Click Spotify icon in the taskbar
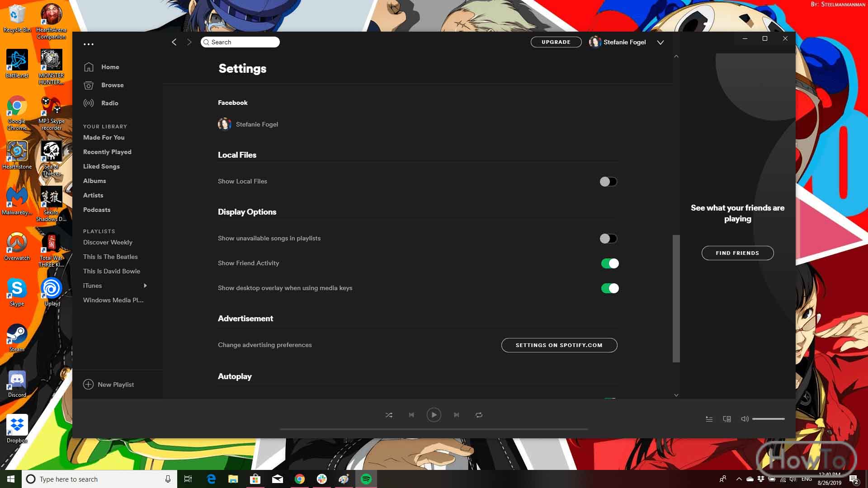The width and height of the screenshot is (868, 488). tap(366, 479)
